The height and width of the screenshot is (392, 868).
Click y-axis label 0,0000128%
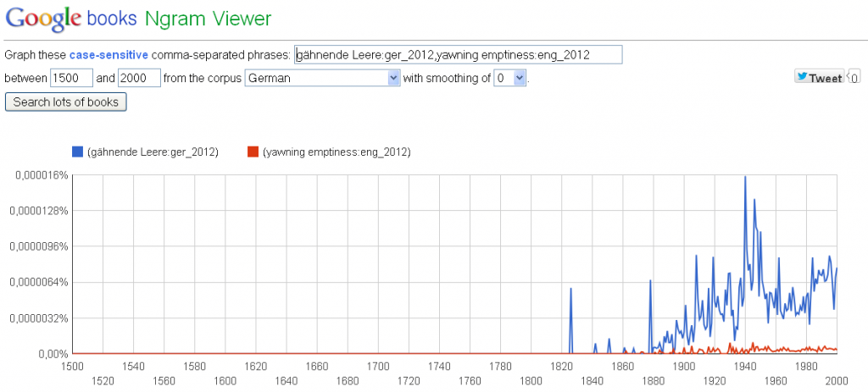pyautogui.click(x=39, y=211)
